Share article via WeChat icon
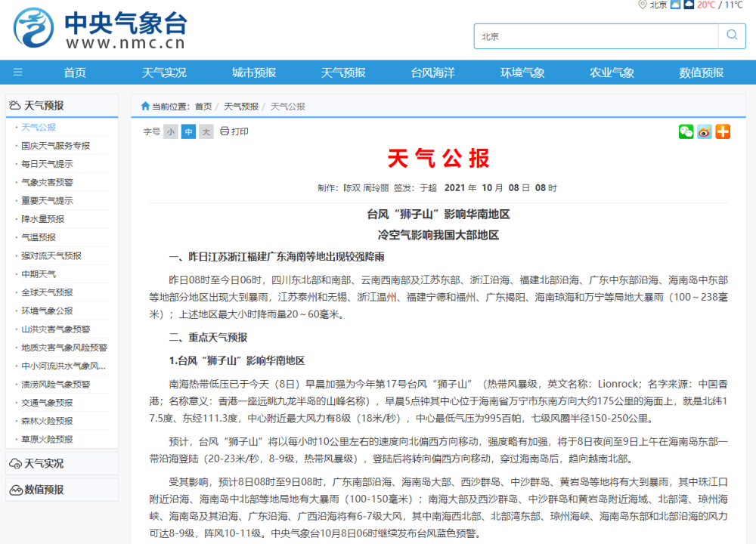 pyautogui.click(x=686, y=131)
